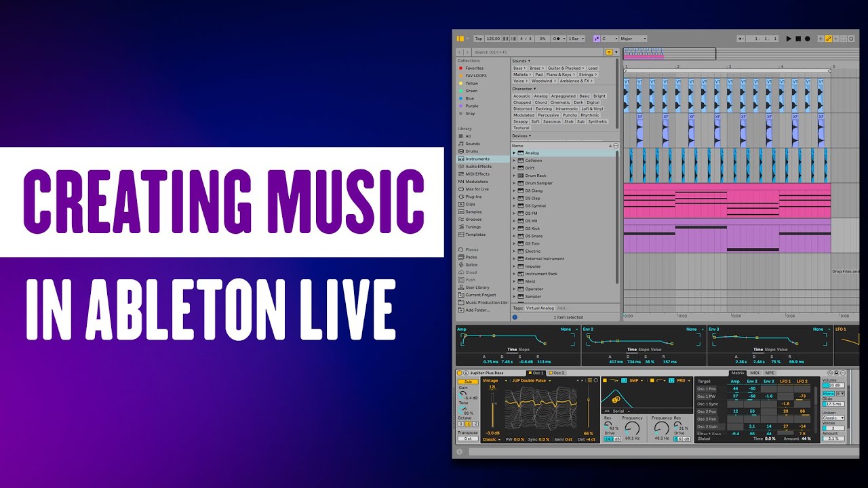This screenshot has width=868, height=488.
Task: Open the 1 Bar quantization dropdown
Action: click(x=576, y=39)
